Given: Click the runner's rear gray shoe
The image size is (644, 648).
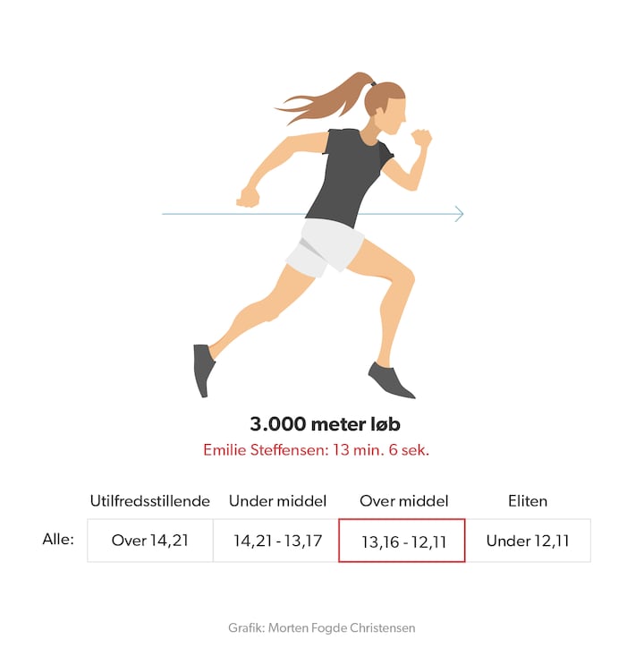Looking at the screenshot, I should tap(204, 367).
